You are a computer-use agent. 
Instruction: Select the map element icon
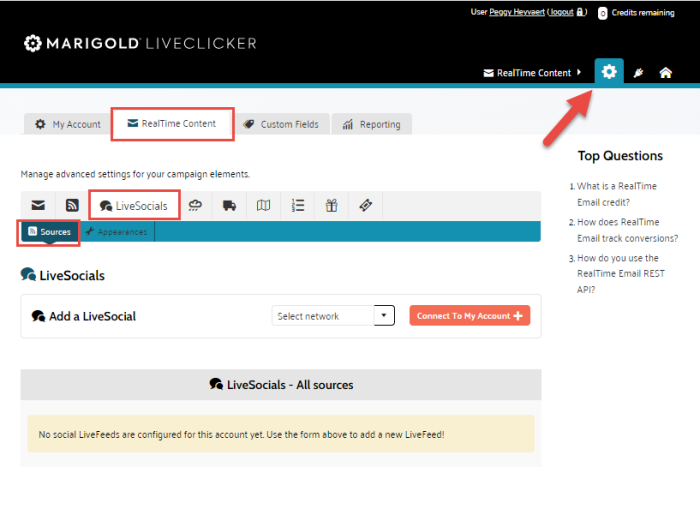263,205
